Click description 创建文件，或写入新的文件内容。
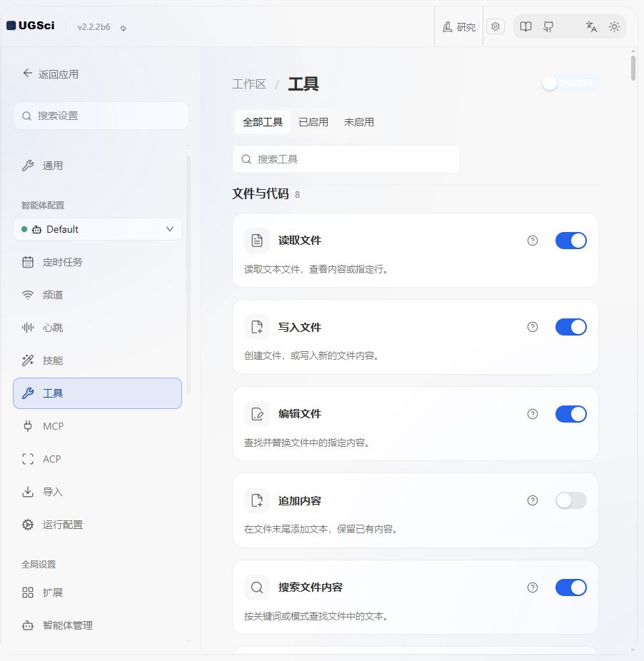The width and height of the screenshot is (644, 661). pyautogui.click(x=311, y=355)
